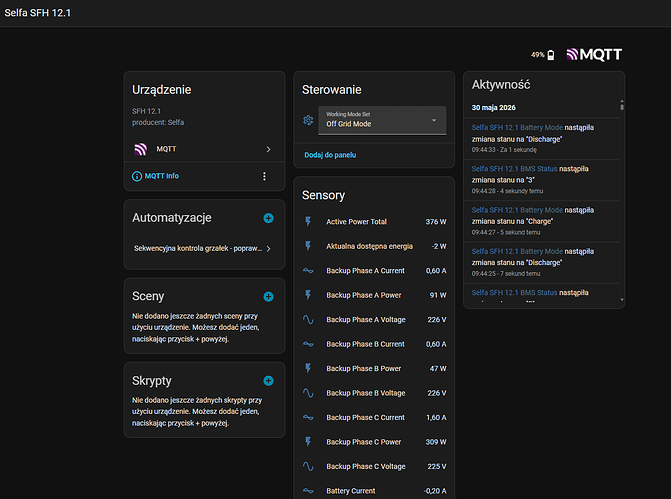Click the Active Power Total flash icon
Viewport: 671px width, 499px height.
308,221
